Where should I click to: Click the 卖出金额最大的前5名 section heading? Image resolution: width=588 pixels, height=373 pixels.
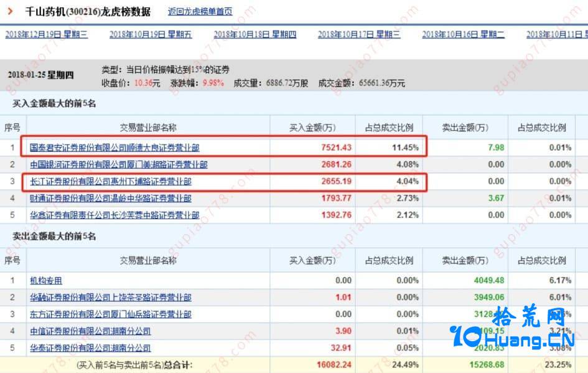[x=54, y=236]
